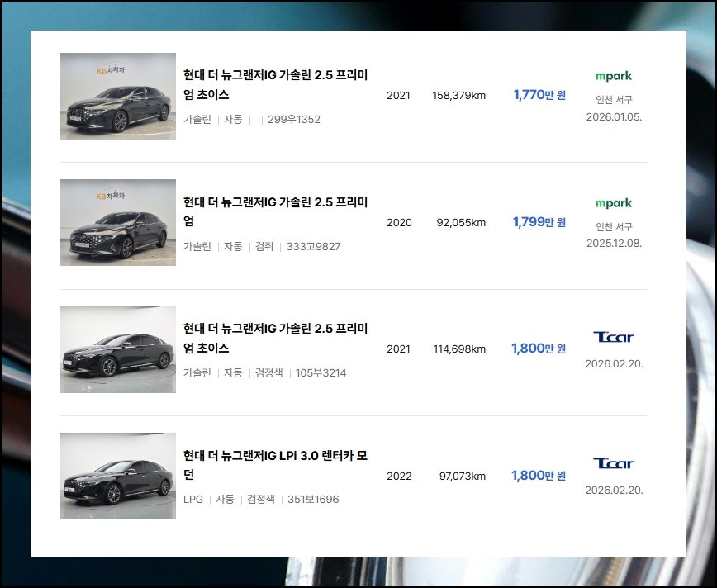Screen dimensions: 717x588
Task: Click 인천 서구 location above 2026.01.05.
Action: [614, 100]
